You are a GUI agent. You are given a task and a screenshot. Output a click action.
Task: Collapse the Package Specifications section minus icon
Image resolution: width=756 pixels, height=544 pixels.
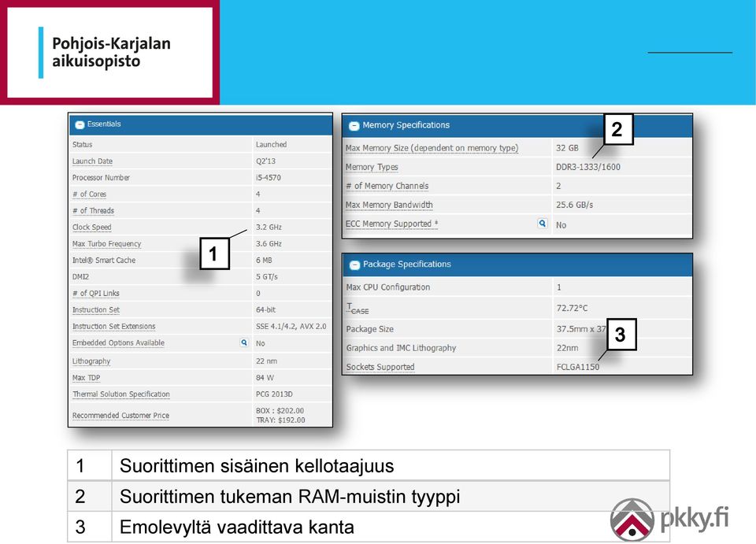[355, 265]
